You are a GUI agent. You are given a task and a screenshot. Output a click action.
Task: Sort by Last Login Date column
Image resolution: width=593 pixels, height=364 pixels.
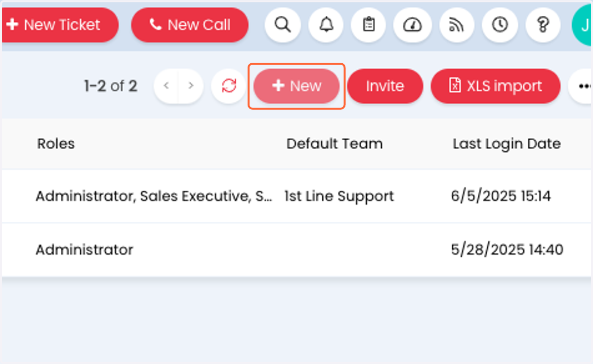click(507, 144)
